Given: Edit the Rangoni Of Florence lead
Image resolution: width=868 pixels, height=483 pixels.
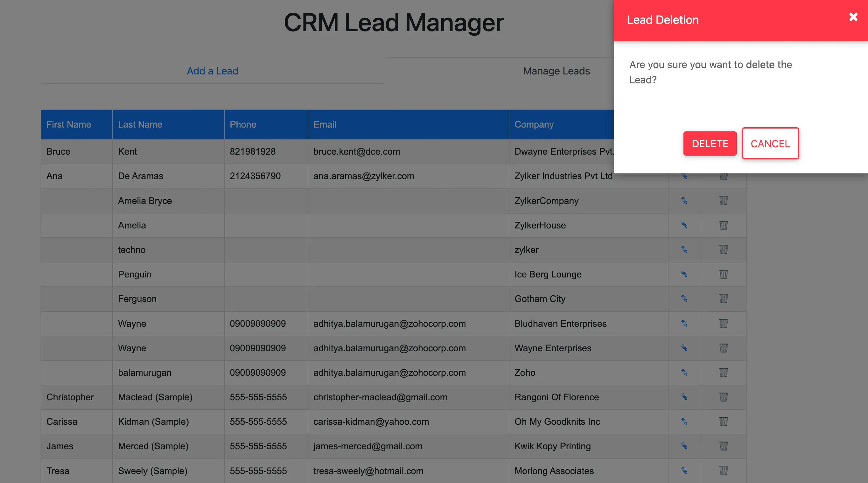Looking at the screenshot, I should click(684, 397).
